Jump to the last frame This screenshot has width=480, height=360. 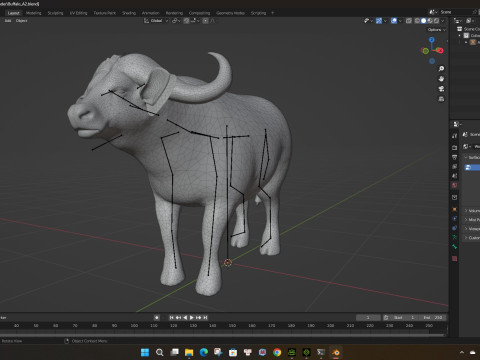[x=205, y=318]
